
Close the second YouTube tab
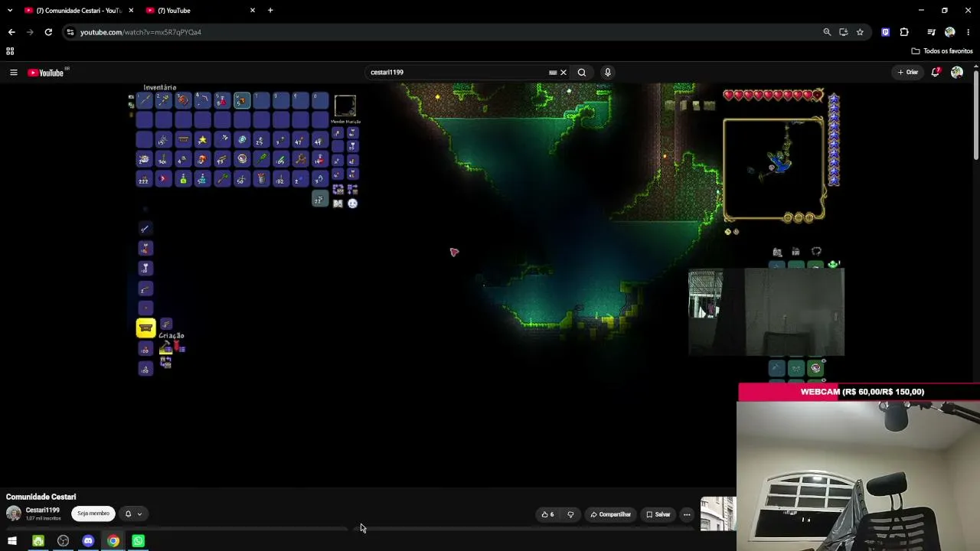[x=253, y=11]
